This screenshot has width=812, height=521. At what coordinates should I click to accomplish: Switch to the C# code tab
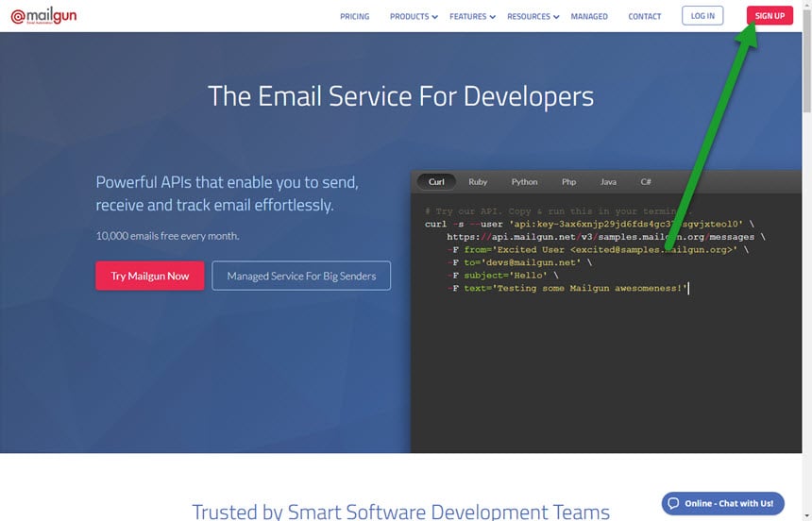646,182
